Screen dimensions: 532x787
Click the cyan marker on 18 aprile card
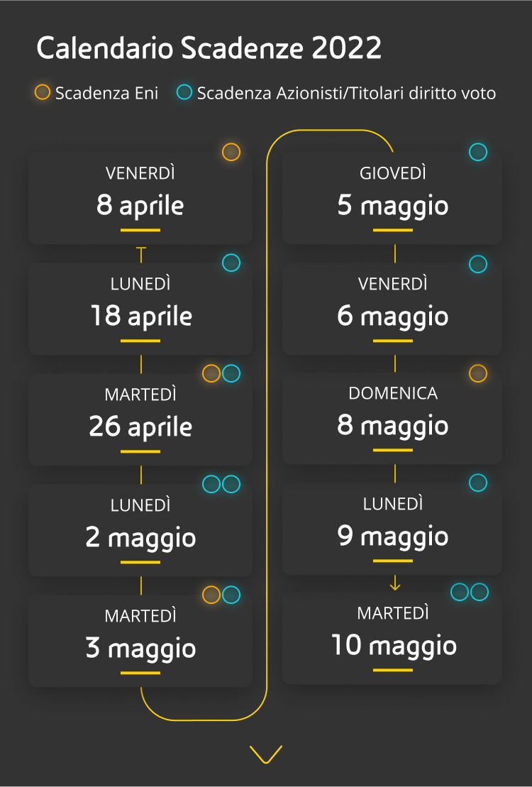[x=231, y=263]
